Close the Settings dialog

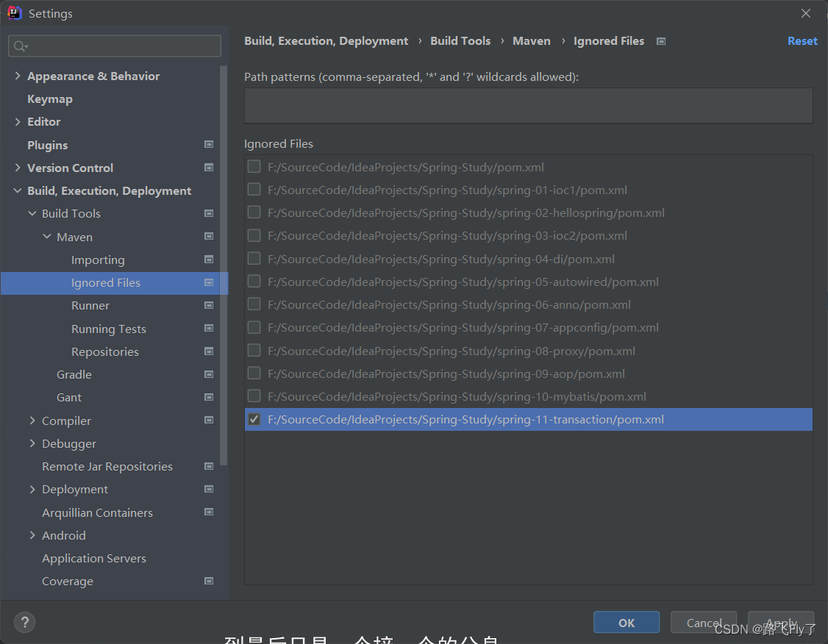806,13
